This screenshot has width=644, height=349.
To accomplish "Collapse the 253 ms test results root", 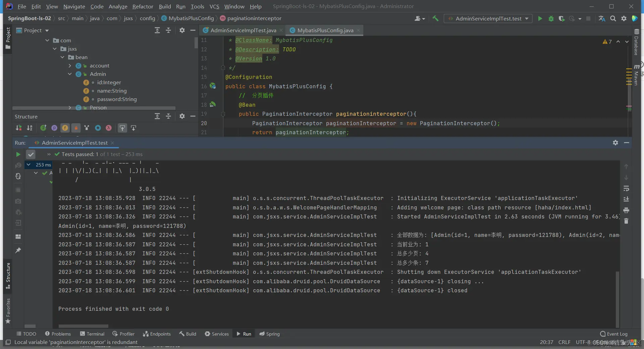I will [x=29, y=164].
